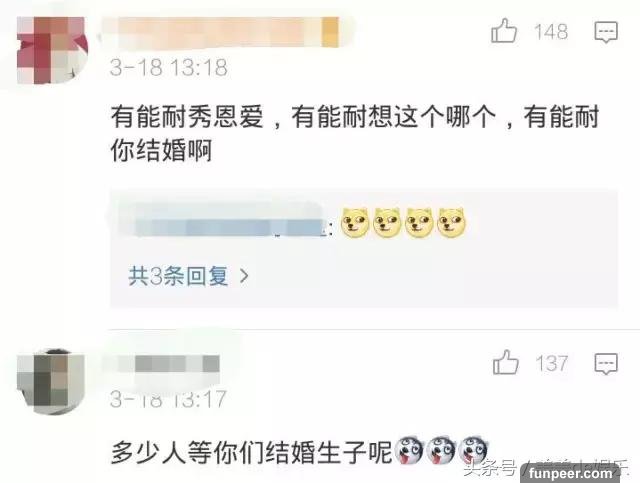Click blurred replier name in reply box
Viewport: 640px width, 483px height.
227,225
